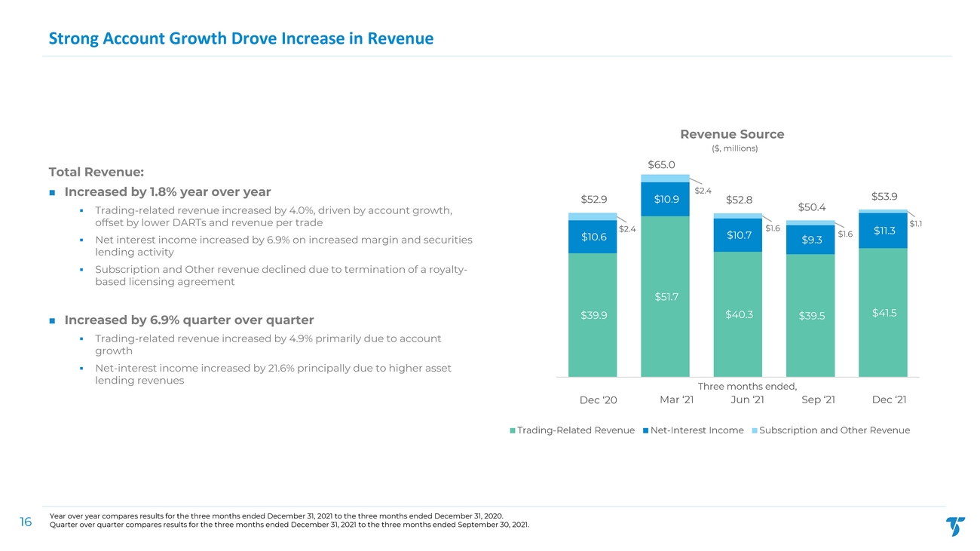Image resolution: width=980 pixels, height=551 pixels.
Task: Click the Net-Interest Income legend swatch
Action: tap(645, 430)
